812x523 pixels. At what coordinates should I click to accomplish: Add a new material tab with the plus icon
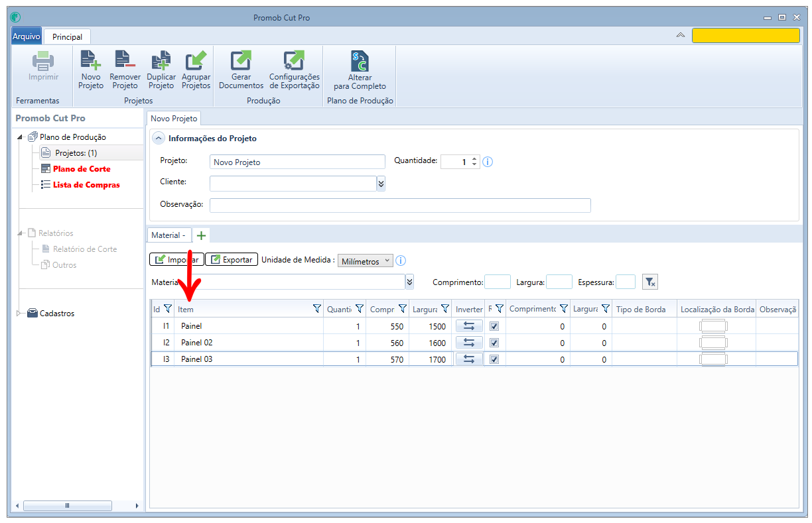[202, 235]
